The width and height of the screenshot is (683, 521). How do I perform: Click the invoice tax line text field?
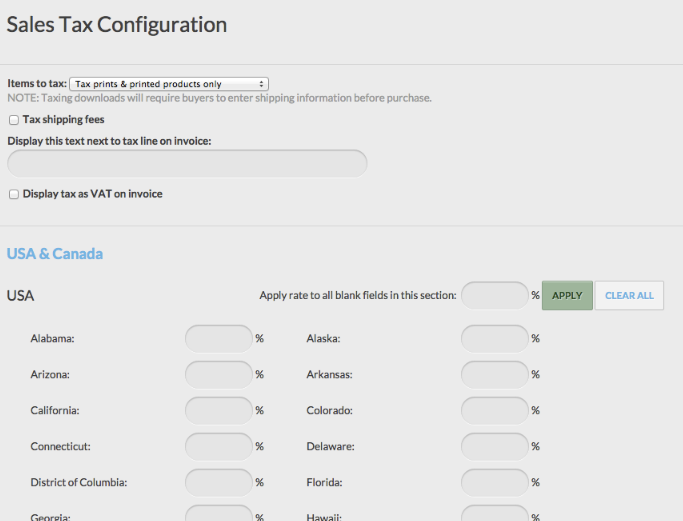click(x=187, y=164)
